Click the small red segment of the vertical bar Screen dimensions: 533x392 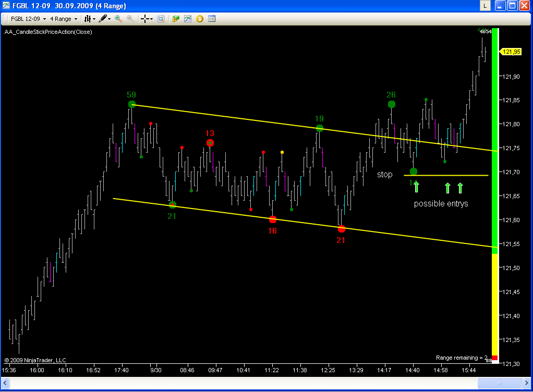pyautogui.click(x=495, y=358)
